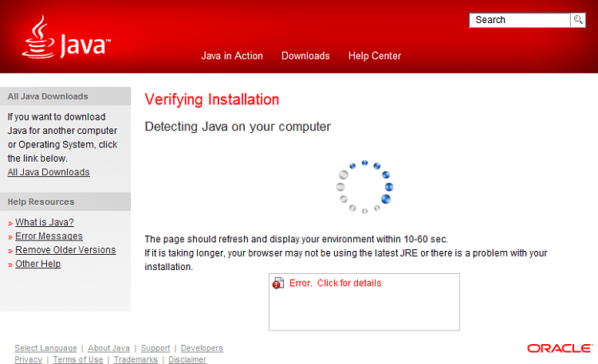Image resolution: width=598 pixels, height=364 pixels.
Task: Click the Verifying Installation heading
Action: coord(211,100)
